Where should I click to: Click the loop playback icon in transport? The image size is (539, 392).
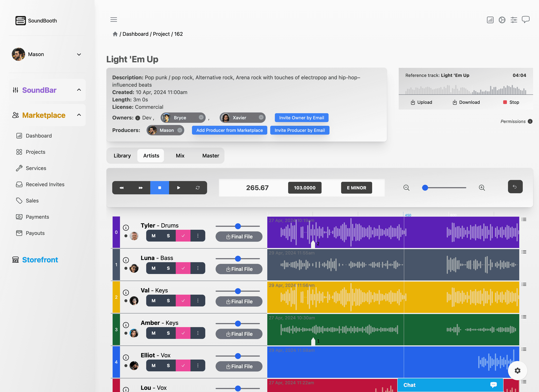click(x=198, y=188)
